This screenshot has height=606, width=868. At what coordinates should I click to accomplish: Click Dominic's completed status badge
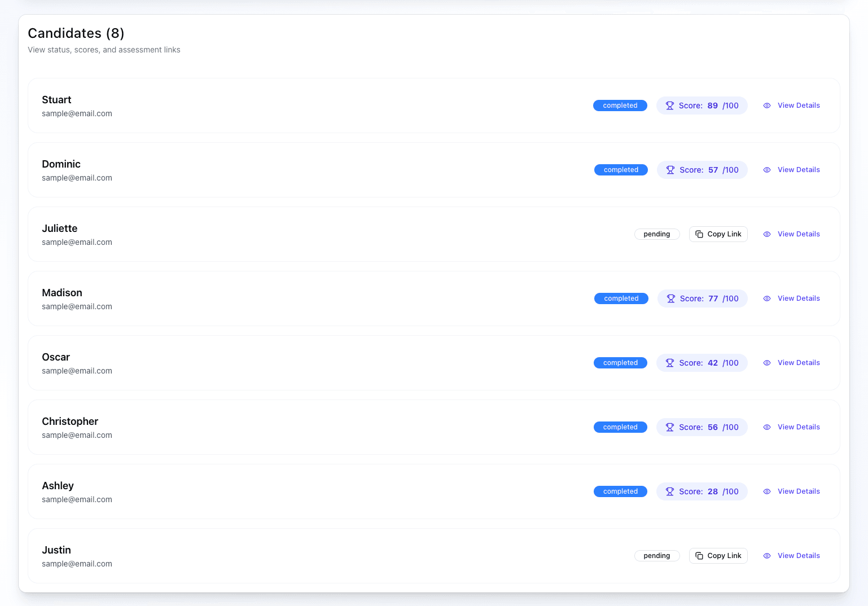[x=621, y=169]
